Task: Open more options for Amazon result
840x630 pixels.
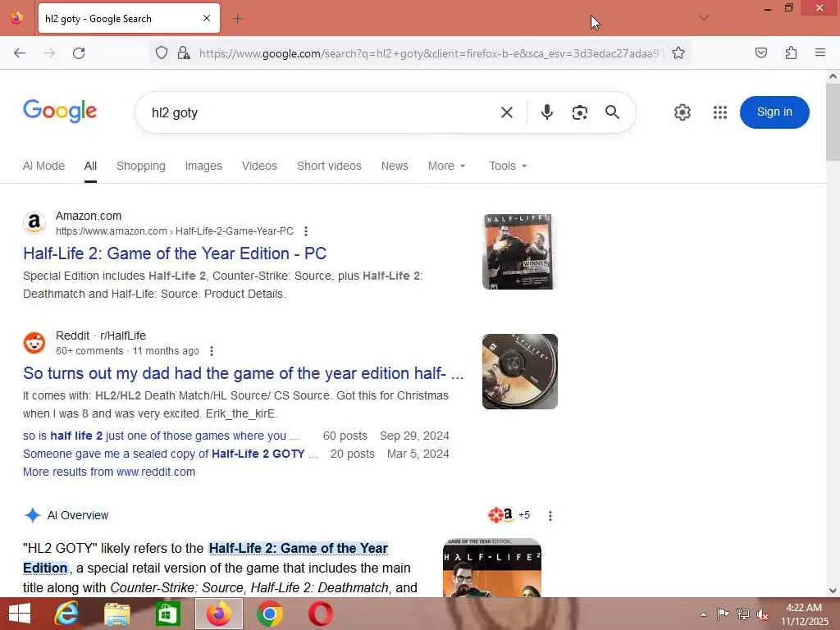Action: pyautogui.click(x=306, y=231)
